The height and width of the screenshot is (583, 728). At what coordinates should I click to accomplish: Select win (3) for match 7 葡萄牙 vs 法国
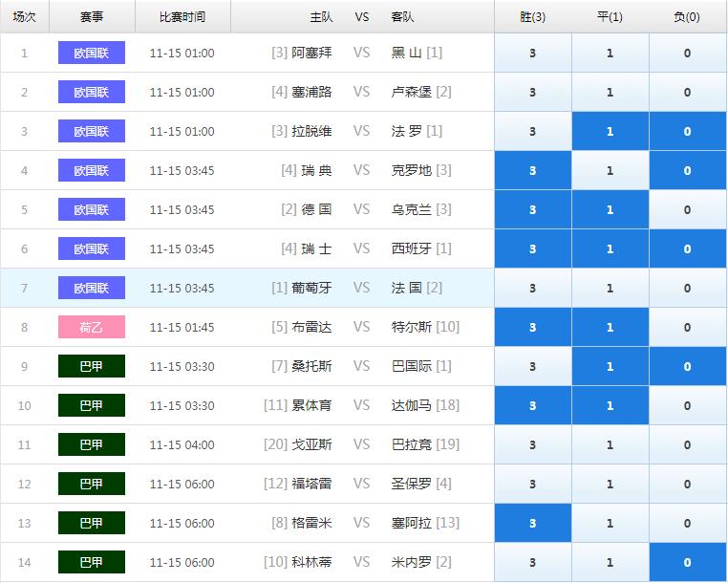[x=533, y=288]
